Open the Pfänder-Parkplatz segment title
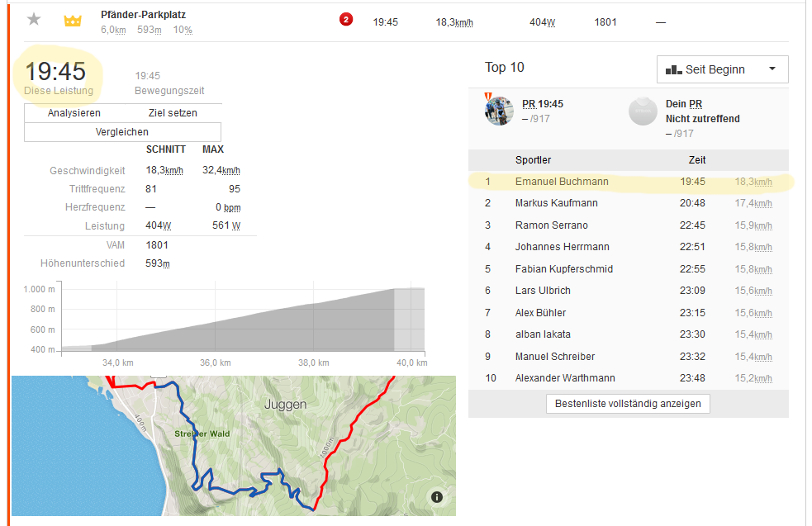Screen dimensions: 812x526 click(143, 15)
